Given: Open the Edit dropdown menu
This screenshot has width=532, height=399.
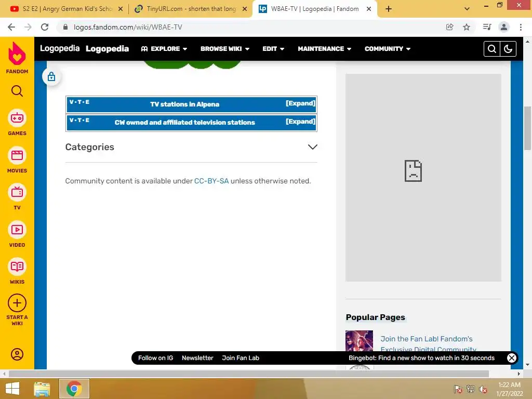Looking at the screenshot, I should coord(273,49).
